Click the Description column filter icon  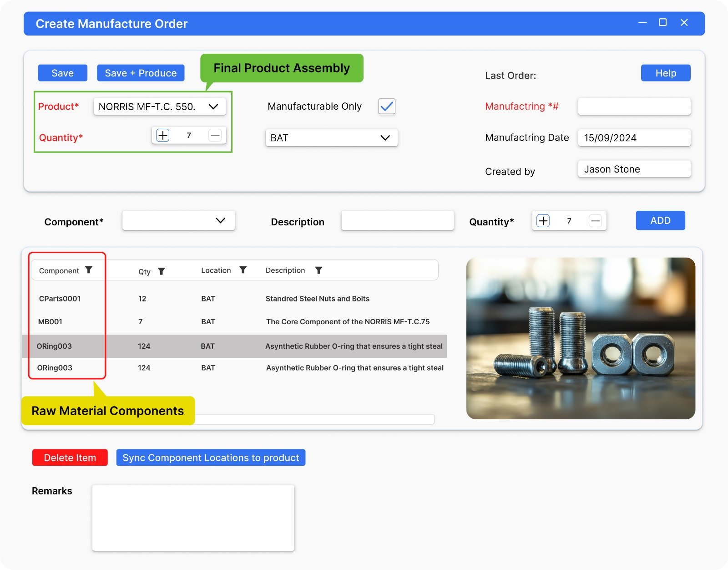[318, 270]
